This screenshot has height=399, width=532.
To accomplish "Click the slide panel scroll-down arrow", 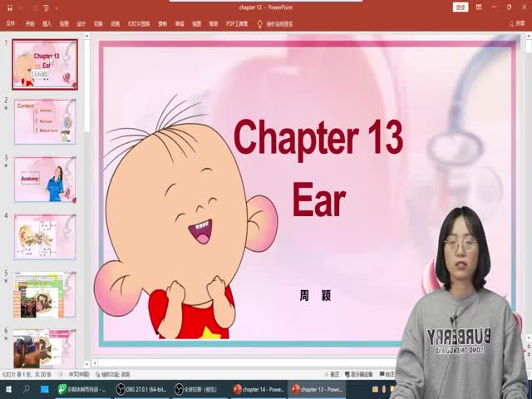I will 86,364.
